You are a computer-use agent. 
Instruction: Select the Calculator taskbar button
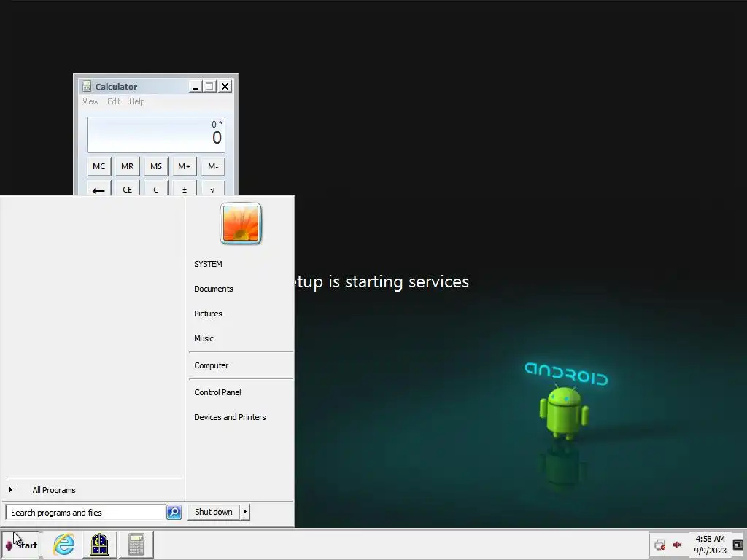click(x=136, y=544)
